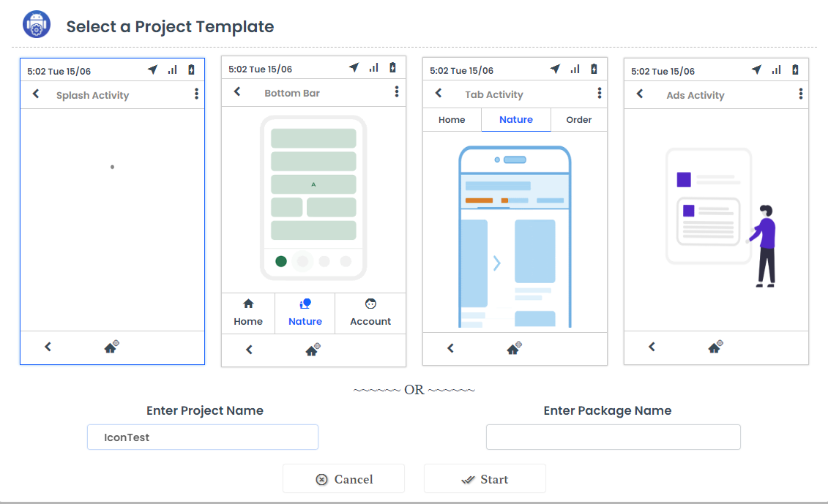The image size is (828, 504).
Task: Switch to the Order tab in Tab Activity
Action: [578, 119]
